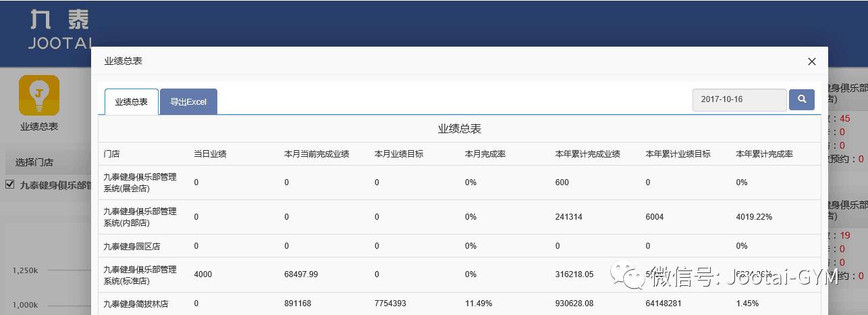Click the 1,250k chart axis label behind dialog
This screenshot has height=315, width=868.
pyautogui.click(x=25, y=270)
